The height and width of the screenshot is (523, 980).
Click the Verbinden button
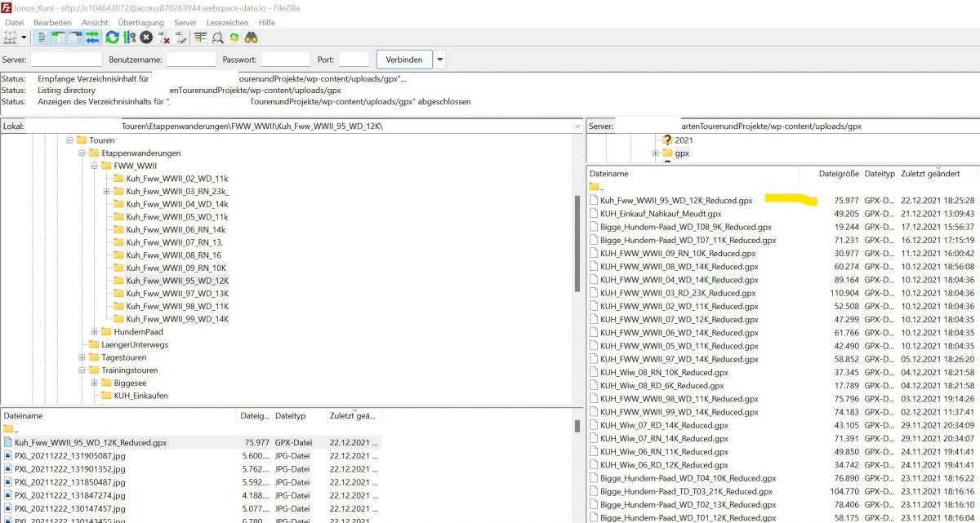point(403,60)
